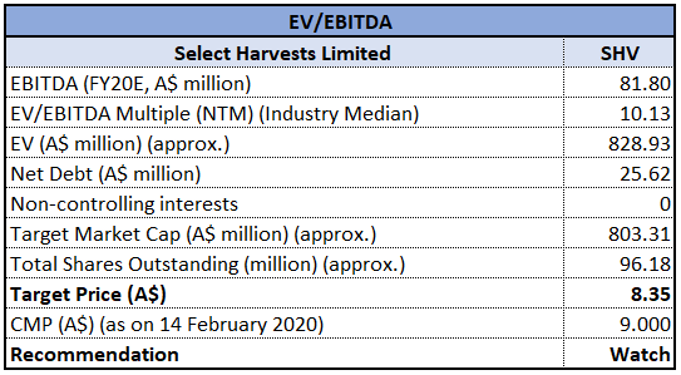Click the Target Market Cap row label

[x=193, y=234]
